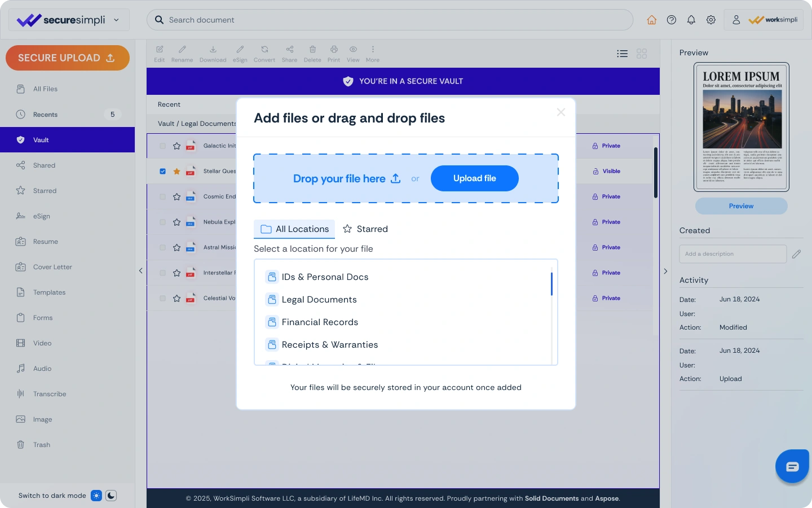Click the Edit toolbar icon

[x=160, y=54]
